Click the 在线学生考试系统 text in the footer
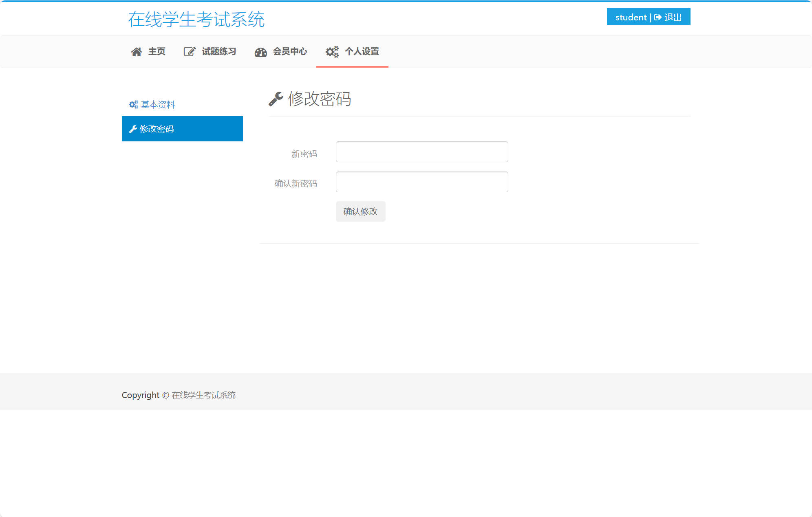 203,395
